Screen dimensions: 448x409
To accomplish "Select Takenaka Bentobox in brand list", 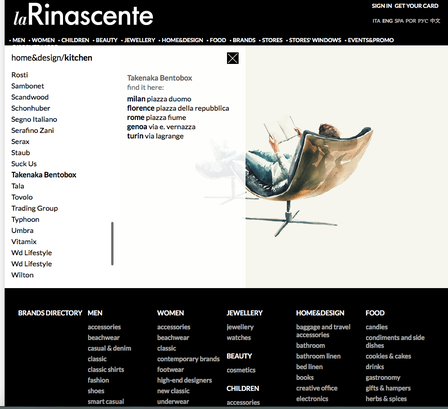I will point(44,175).
